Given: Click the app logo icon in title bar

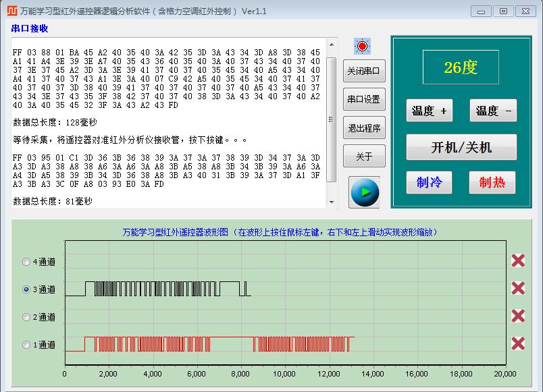Looking at the screenshot, I should [x=11, y=11].
